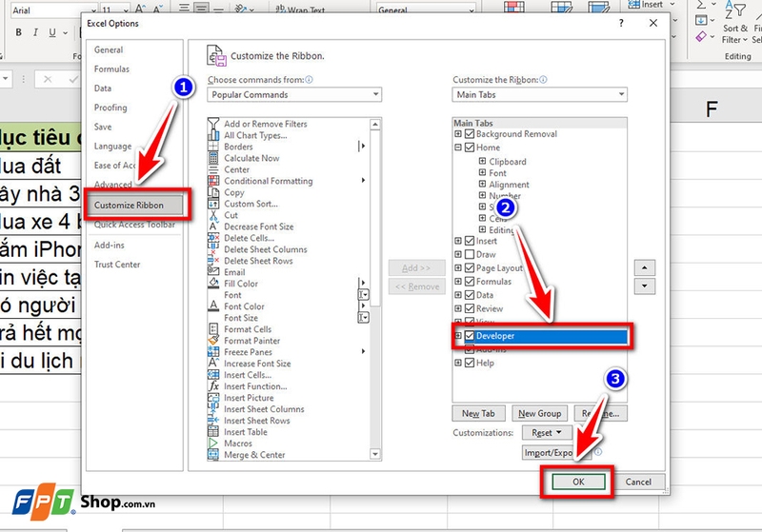This screenshot has width=762, height=532.
Task: Click column F header in the Excel sheet
Action: [x=712, y=109]
